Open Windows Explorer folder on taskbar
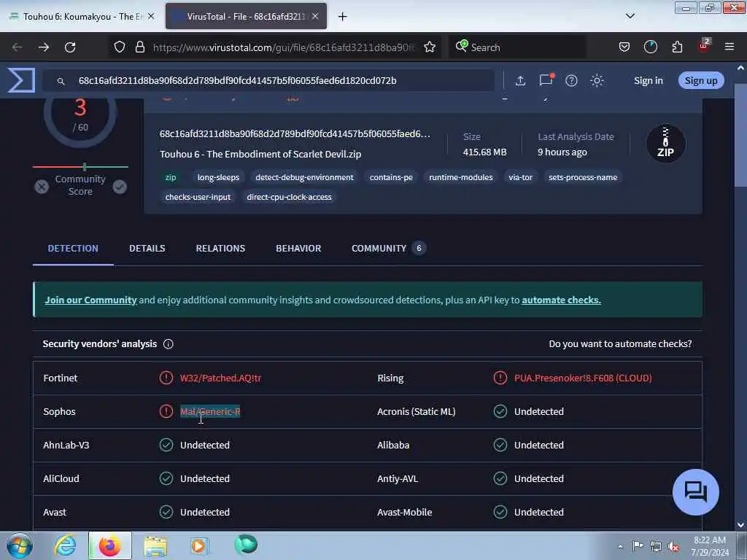This screenshot has width=747, height=560. click(155, 547)
